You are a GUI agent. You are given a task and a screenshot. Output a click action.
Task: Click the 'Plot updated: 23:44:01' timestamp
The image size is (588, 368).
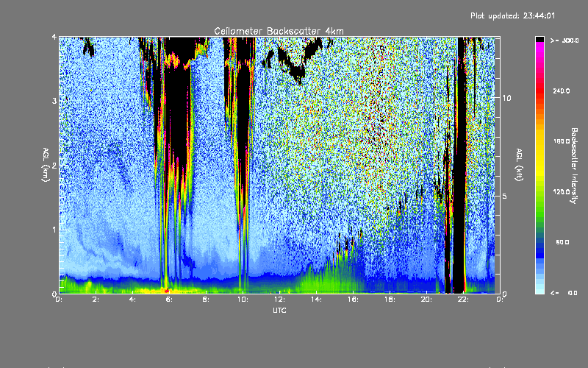512,15
